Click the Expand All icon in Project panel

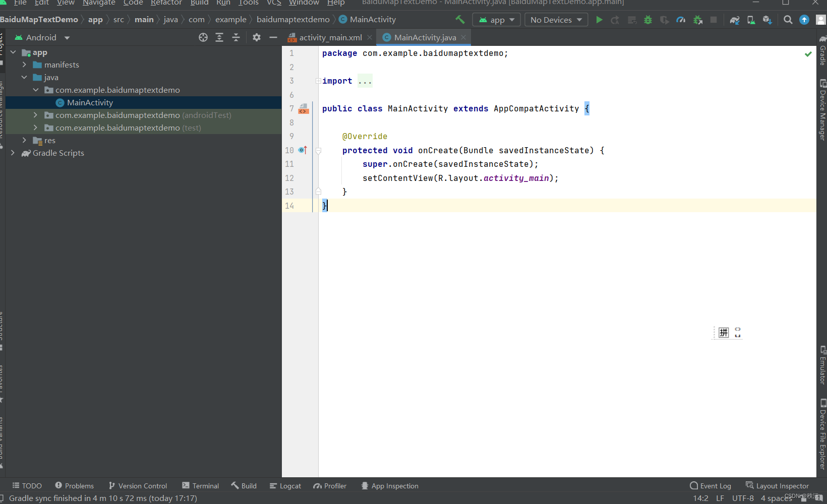click(x=219, y=37)
